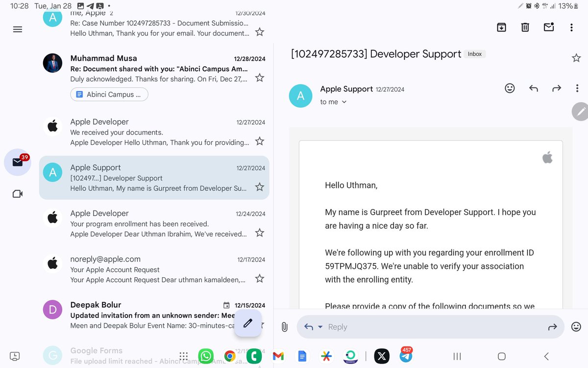The image size is (588, 368).
Task: Open emoji picker beside reply box
Action: click(576, 327)
